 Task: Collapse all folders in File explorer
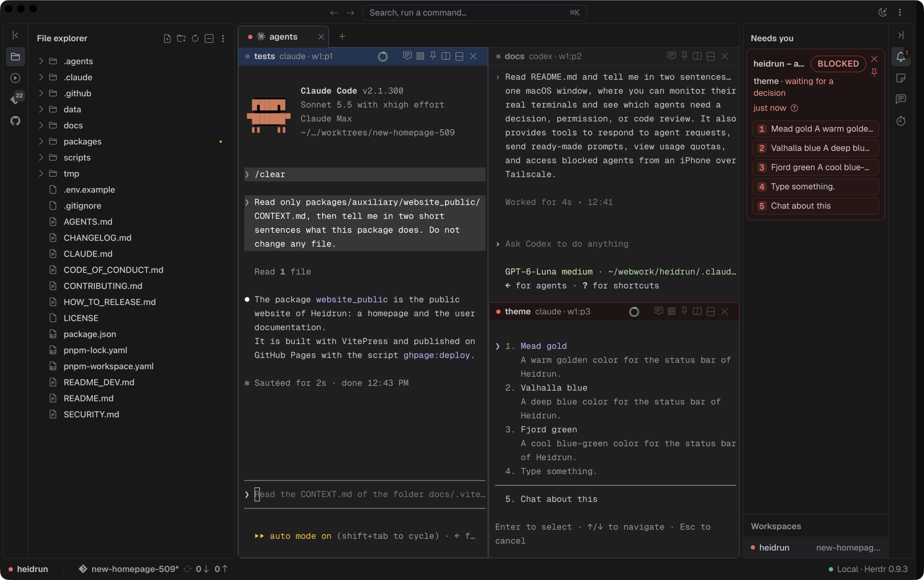click(209, 38)
